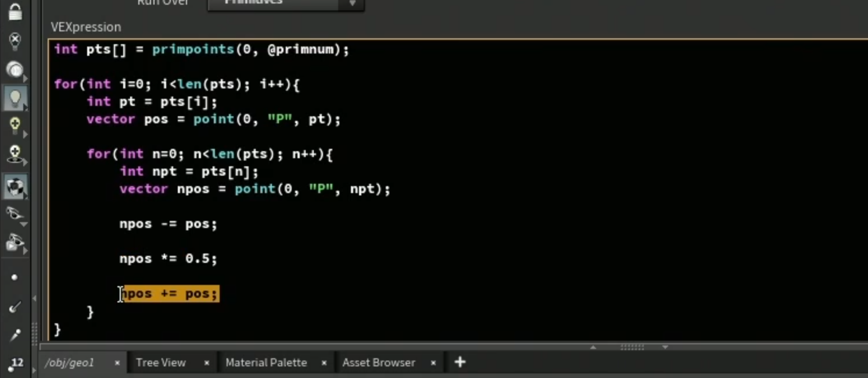The image size is (868, 378).
Task: Close the Asset Browser tab
Action: click(x=433, y=363)
